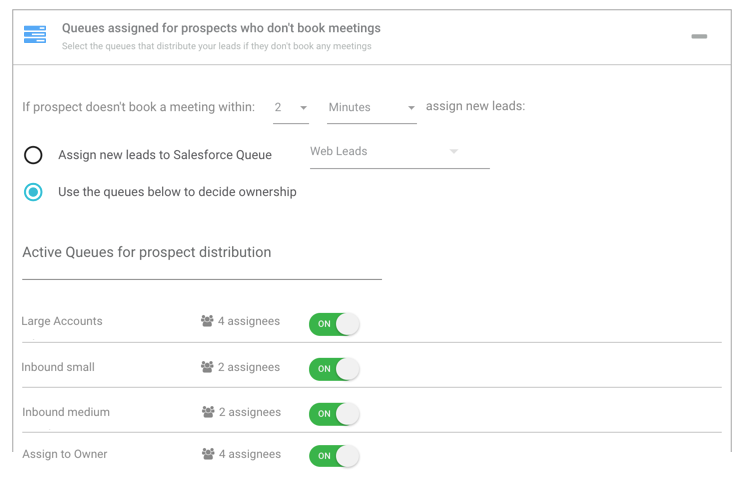Select Assign new leads to Salesforce Queue
The image size is (747, 488).
33,155
